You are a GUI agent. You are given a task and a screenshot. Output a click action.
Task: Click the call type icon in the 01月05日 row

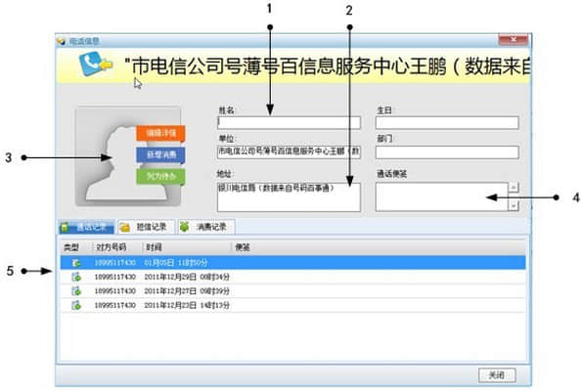coord(76,263)
